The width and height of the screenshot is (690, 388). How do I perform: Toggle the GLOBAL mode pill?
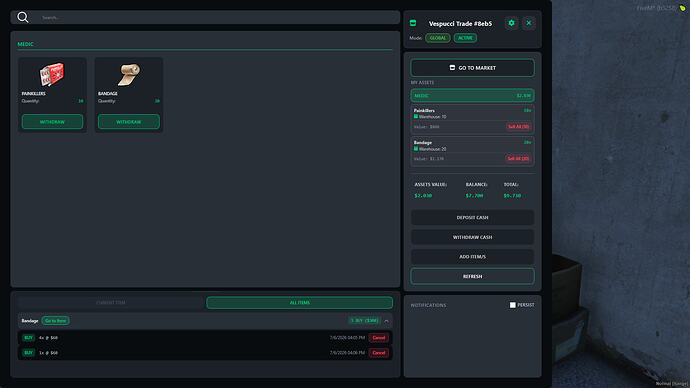tap(437, 38)
